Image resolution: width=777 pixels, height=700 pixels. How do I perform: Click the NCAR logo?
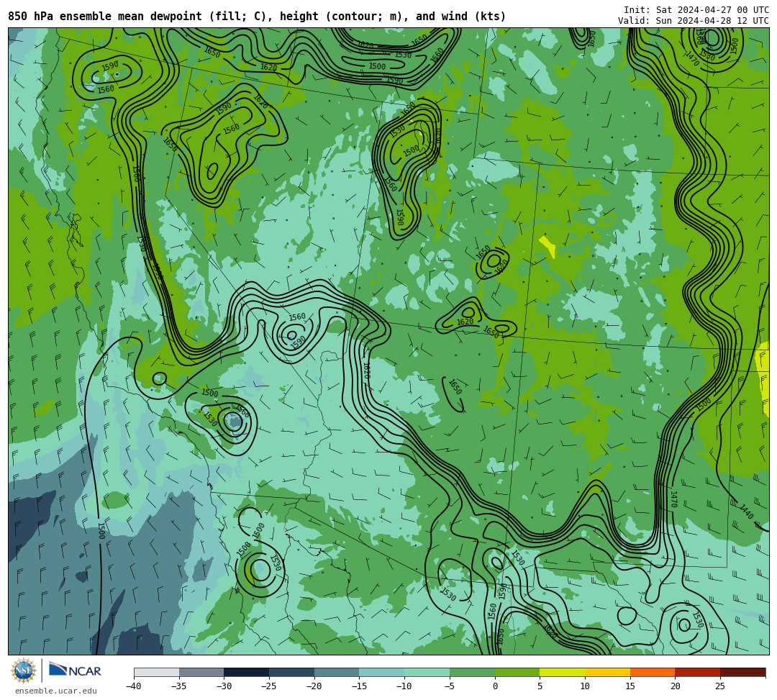[x=75, y=671]
